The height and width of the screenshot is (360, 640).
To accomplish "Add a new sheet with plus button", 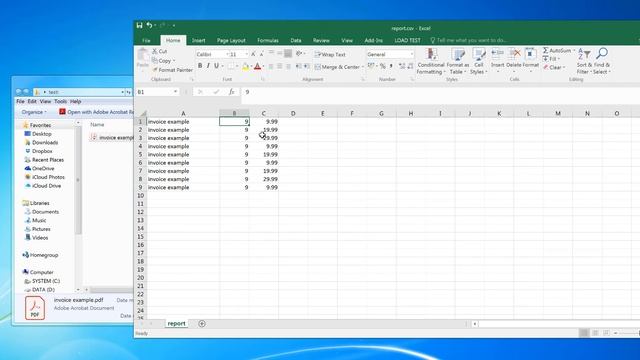I will (x=202, y=324).
